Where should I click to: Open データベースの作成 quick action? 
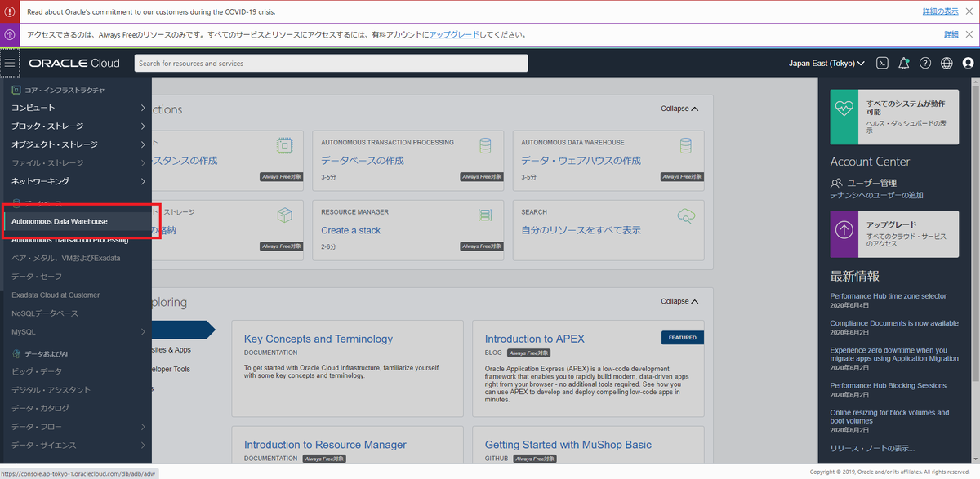[x=362, y=161]
